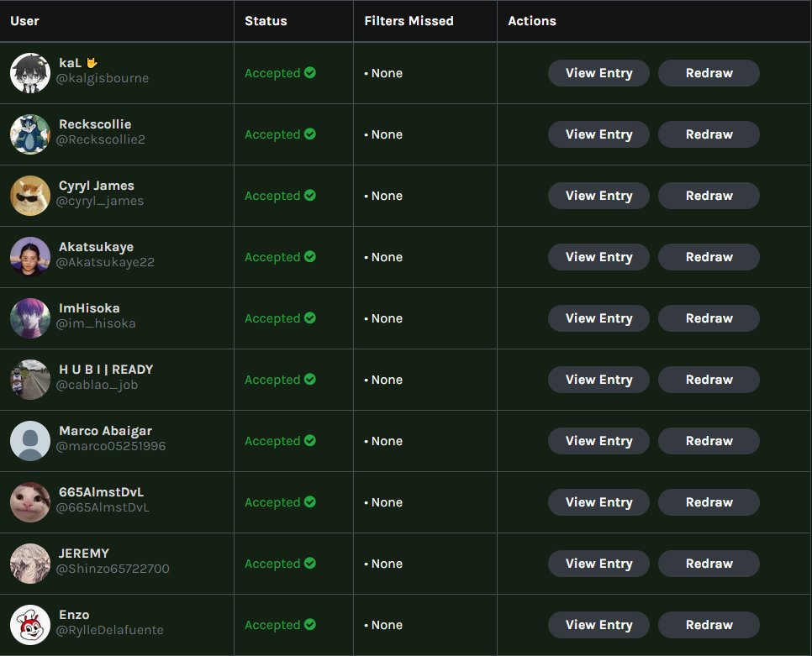This screenshot has height=656, width=812.
Task: Click Akatsukaye's profile picture
Action: tap(30, 257)
